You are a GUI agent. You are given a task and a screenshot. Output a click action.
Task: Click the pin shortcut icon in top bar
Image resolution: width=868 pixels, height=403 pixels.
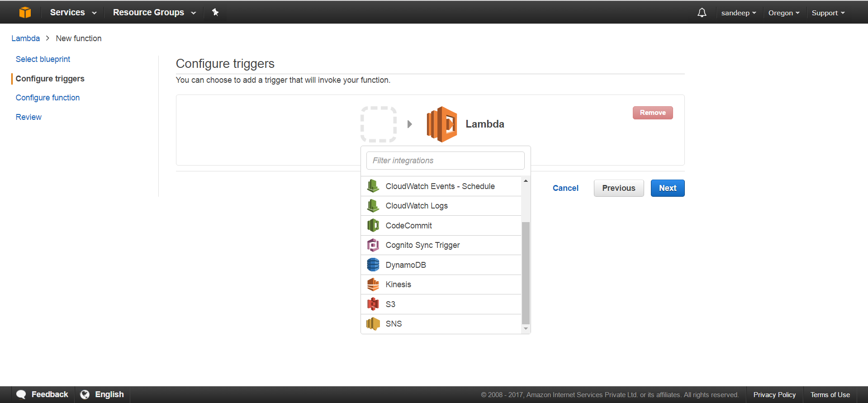pos(215,12)
